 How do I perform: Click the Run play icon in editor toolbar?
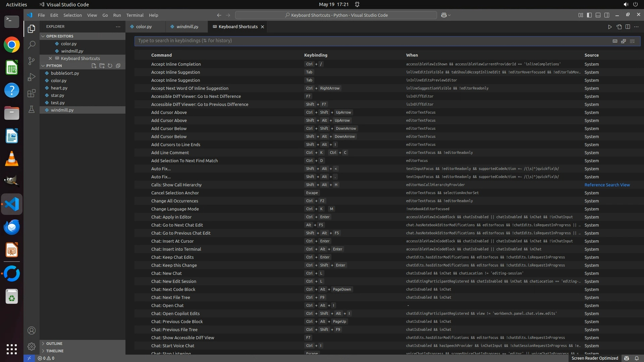tap(610, 27)
